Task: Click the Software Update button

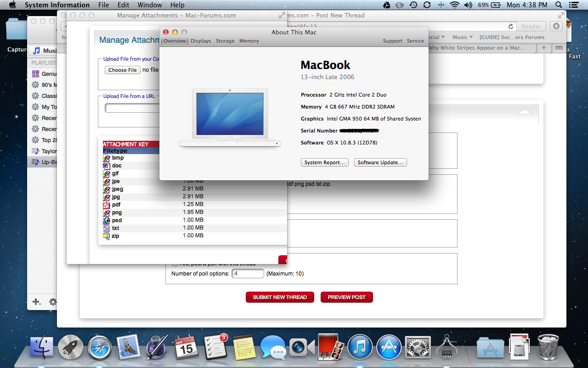Action: coord(380,162)
